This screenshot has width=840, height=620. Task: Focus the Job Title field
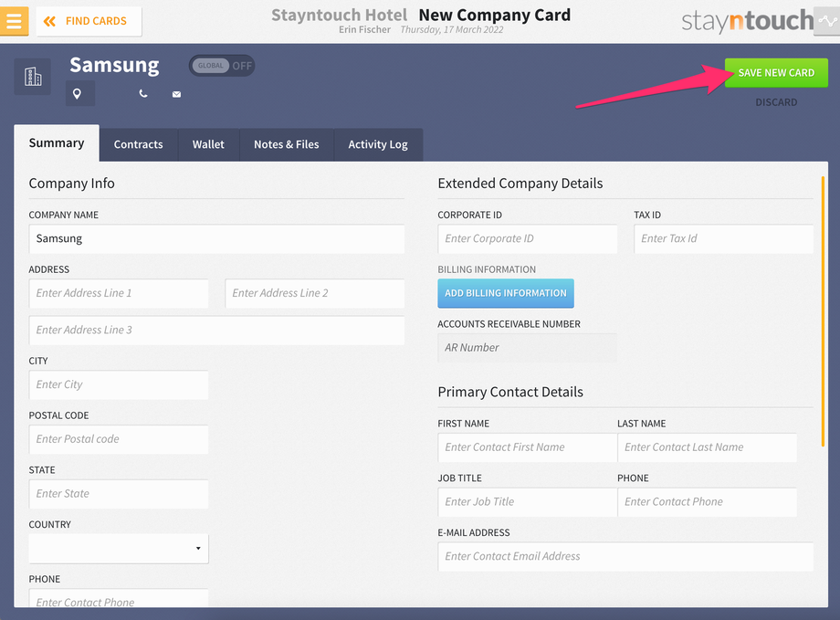click(527, 502)
